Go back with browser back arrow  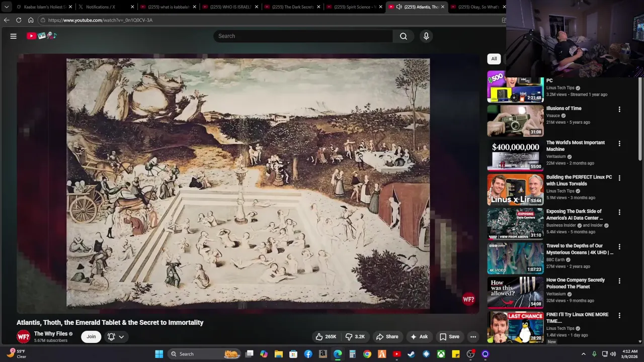7,20
